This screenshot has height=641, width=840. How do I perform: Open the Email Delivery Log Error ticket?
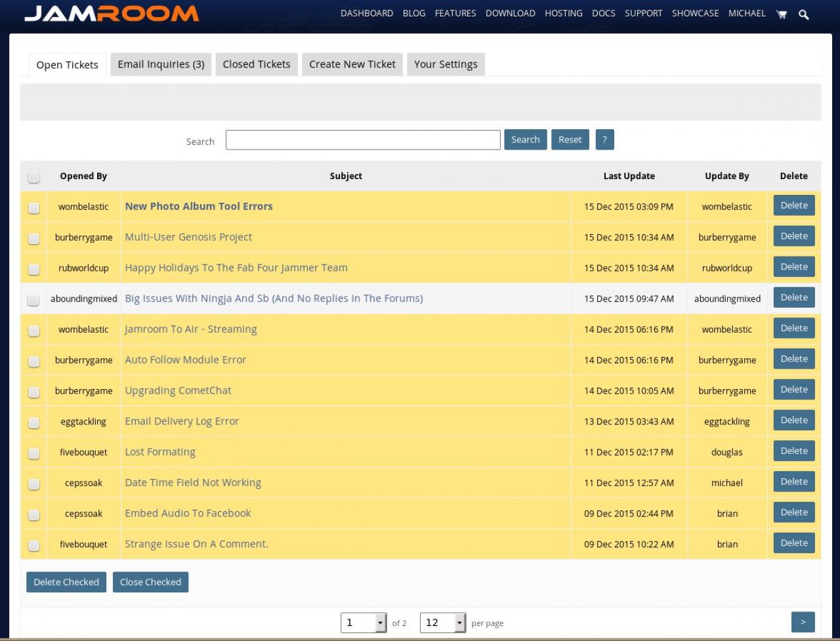(x=182, y=421)
